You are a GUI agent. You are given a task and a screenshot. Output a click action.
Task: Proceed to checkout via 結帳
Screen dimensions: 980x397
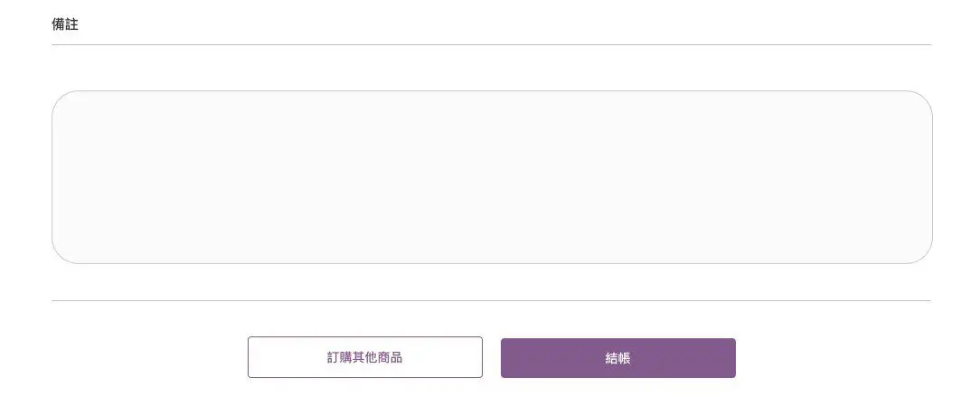[617, 358]
